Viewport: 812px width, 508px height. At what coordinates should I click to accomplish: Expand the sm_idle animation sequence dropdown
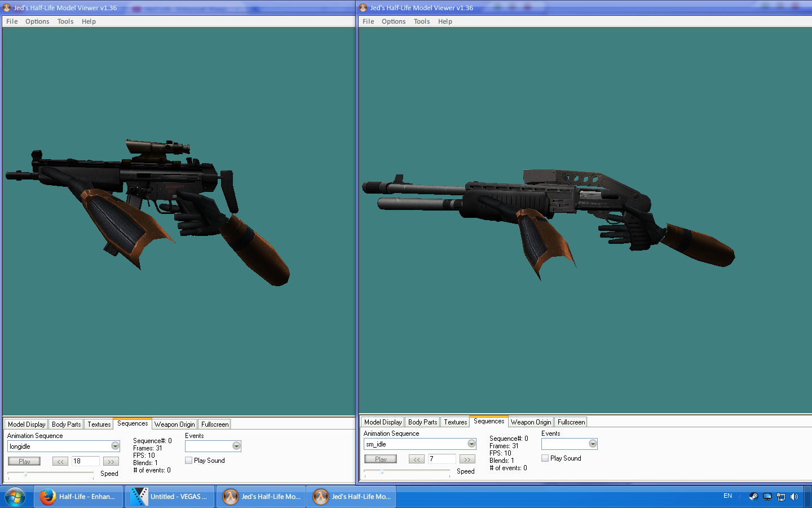471,444
